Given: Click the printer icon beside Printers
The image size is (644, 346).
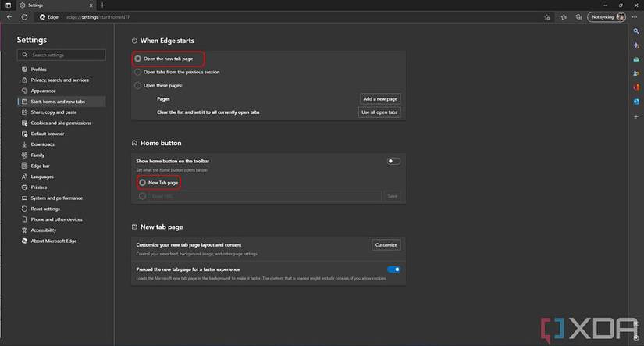Looking at the screenshot, I should coord(24,187).
